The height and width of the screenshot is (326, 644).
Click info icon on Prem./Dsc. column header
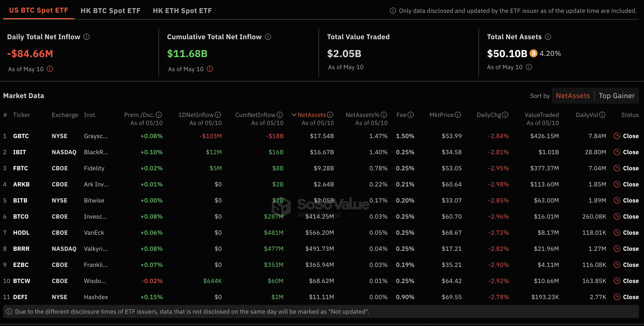159,115
